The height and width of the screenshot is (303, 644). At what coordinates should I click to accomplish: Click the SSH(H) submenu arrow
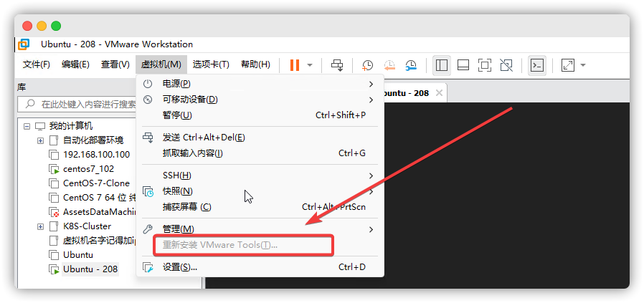[x=371, y=176]
